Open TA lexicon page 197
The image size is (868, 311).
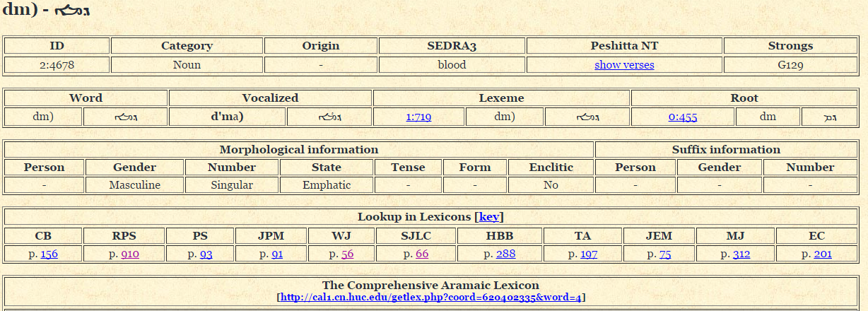coord(589,254)
